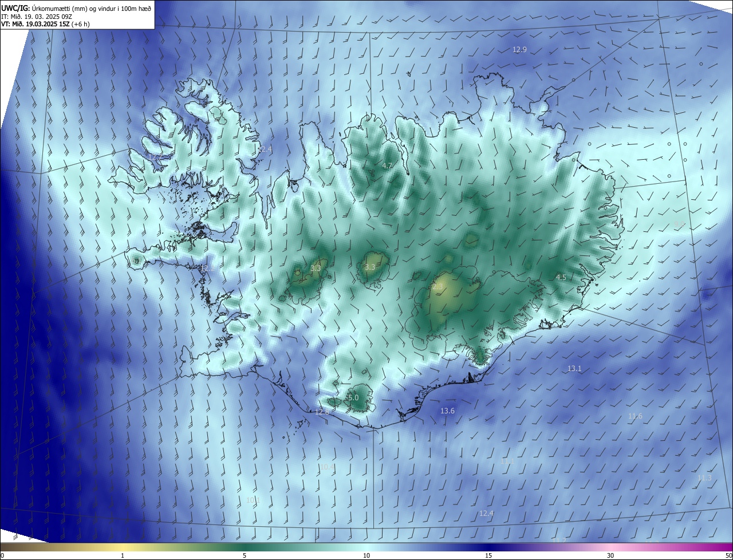
Task: Click the initial time line 'IT: Mið. 19. 03. 2025 09Z'
Action: point(38,17)
